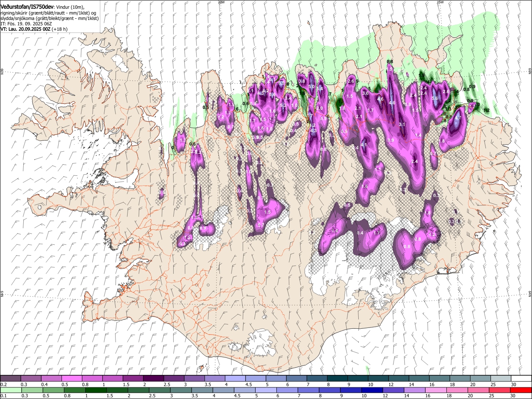Choose the upper-row swatch between 1.5 and 2

tap(133, 379)
